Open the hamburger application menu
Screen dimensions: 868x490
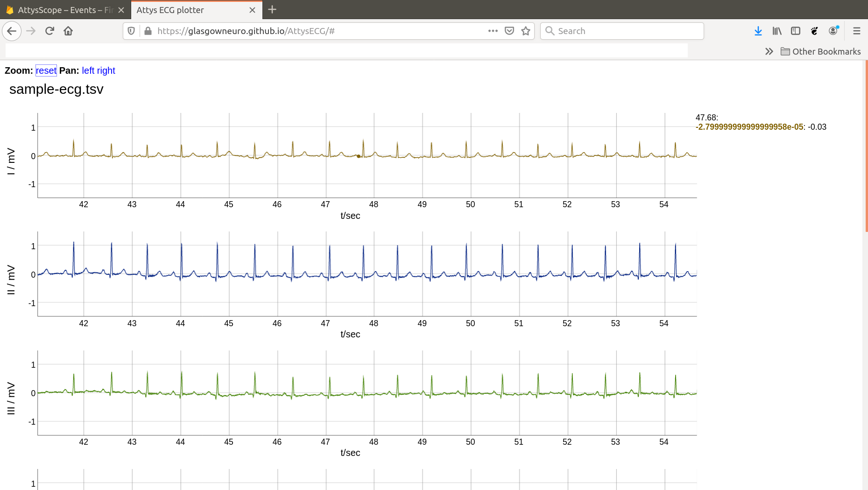[x=856, y=31]
